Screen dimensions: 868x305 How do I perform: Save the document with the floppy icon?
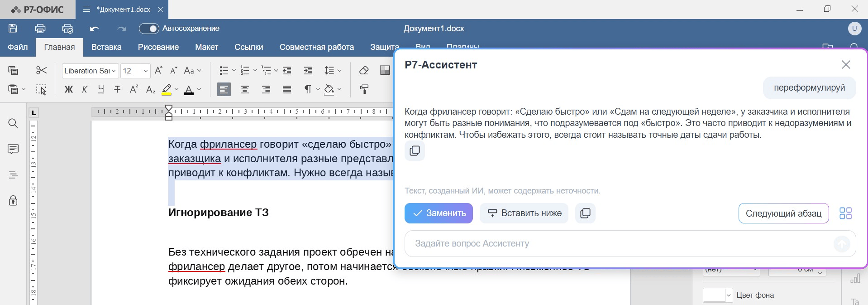click(x=13, y=28)
